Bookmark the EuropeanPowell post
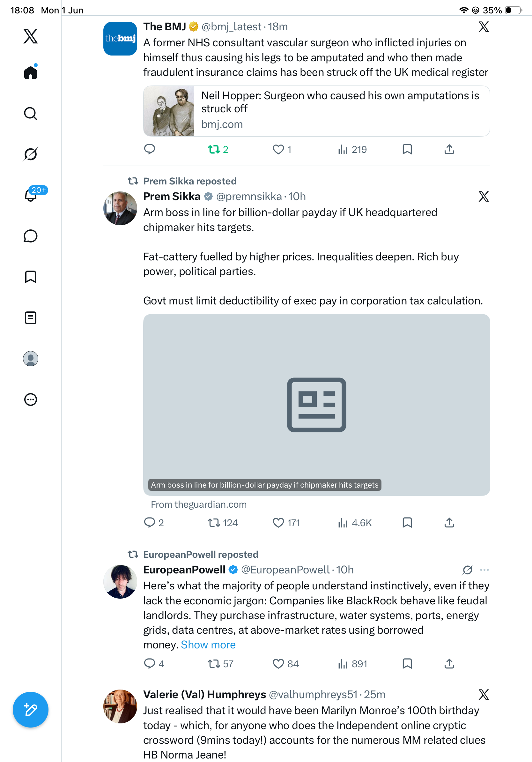The height and width of the screenshot is (762, 532). 407,663
